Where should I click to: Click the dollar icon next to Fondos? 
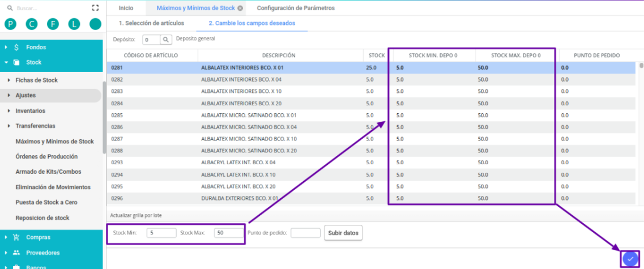(16, 47)
